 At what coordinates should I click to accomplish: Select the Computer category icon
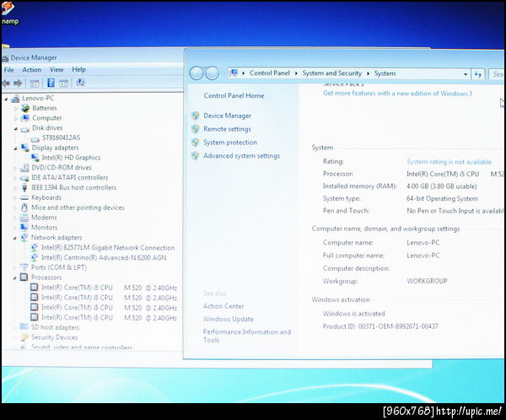coord(25,118)
